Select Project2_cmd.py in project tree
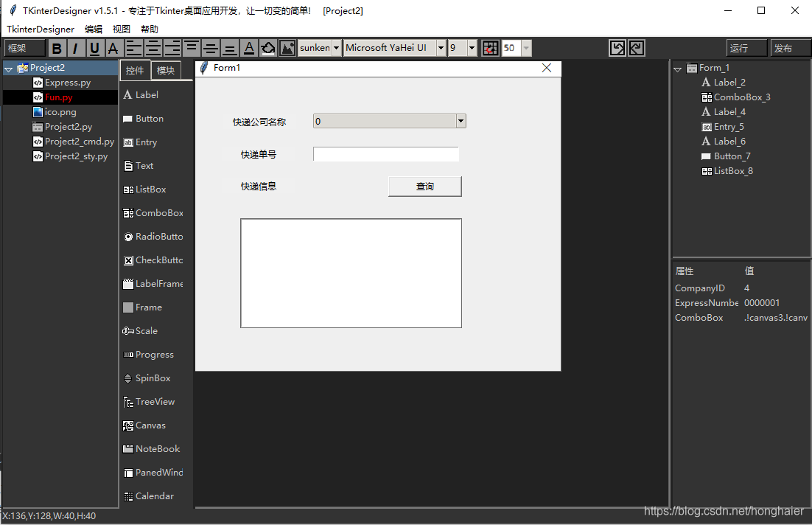 click(74, 142)
